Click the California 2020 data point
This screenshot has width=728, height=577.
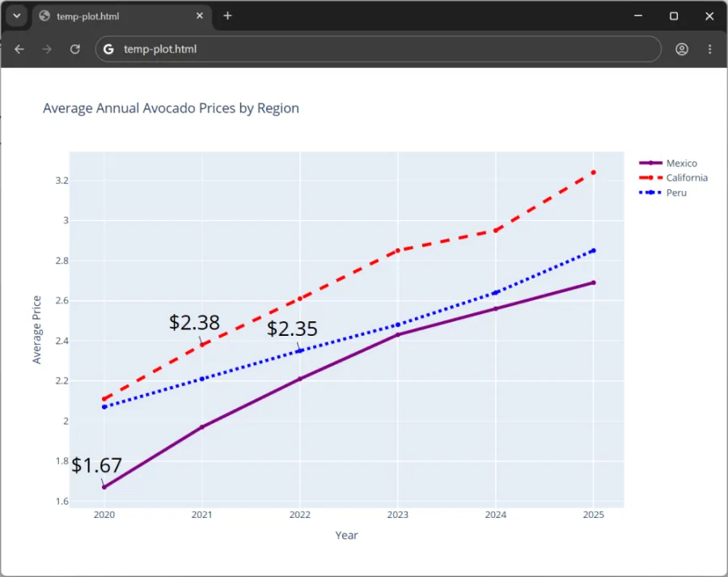click(104, 399)
